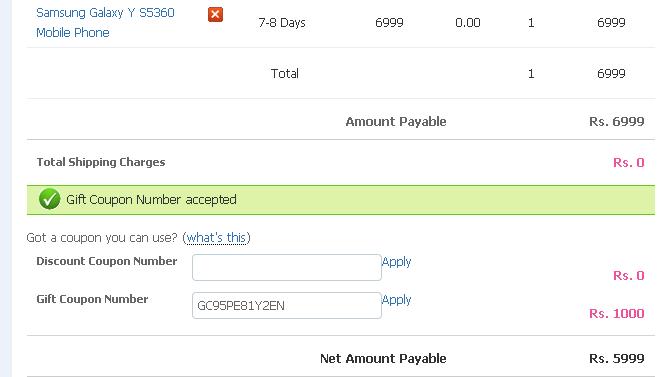Click the Gift Coupon Number label
This screenshot has width=668, height=377.
(92, 299)
